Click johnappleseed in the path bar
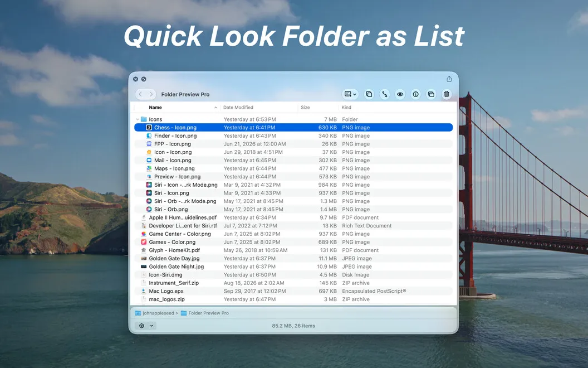Viewport: 588px width, 368px height. [158, 313]
